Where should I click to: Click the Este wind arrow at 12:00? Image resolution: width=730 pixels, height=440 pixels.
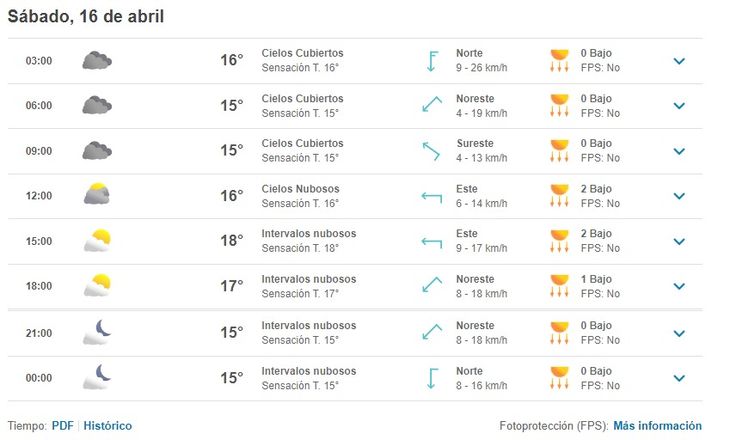[432, 196]
